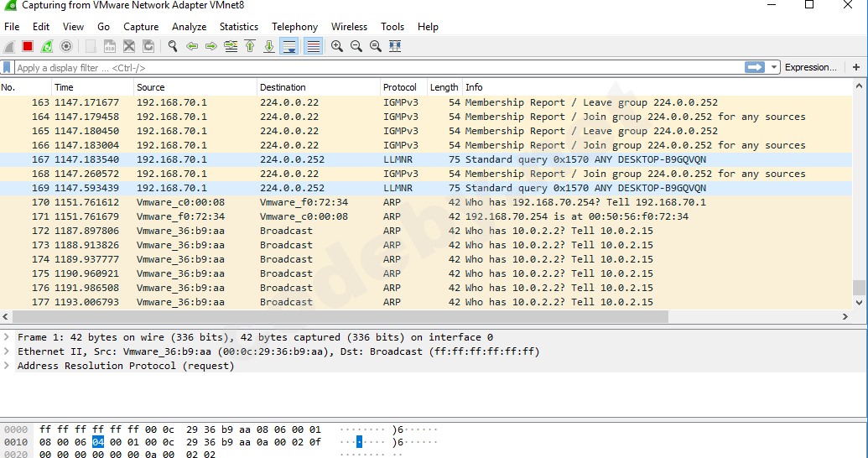Expand Address Resolution Protocol details
Screen dimensions: 868x458
(x=8, y=366)
